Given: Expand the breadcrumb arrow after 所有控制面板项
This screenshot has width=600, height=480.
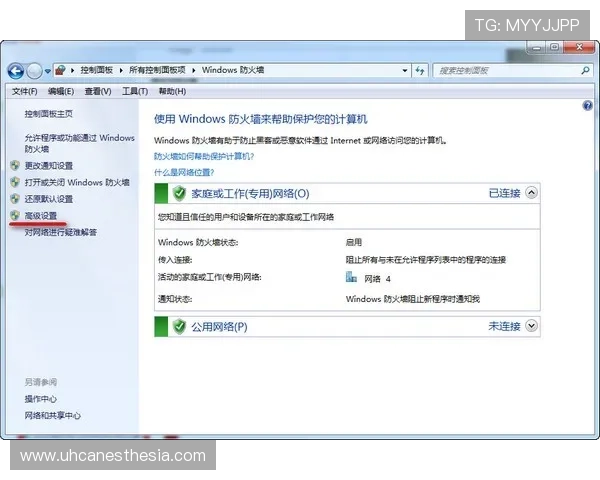Looking at the screenshot, I should [x=194, y=70].
